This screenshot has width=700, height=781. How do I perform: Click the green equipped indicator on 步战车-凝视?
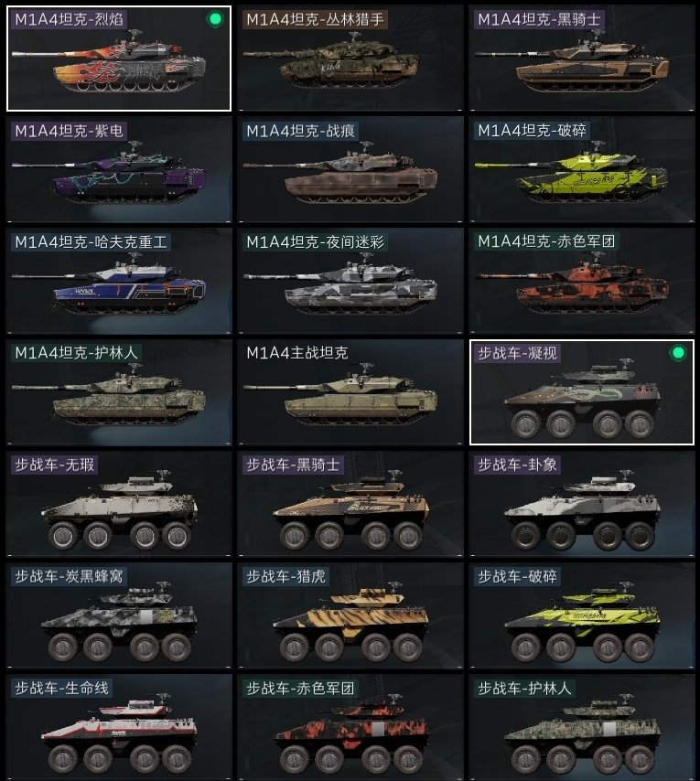pos(677,353)
